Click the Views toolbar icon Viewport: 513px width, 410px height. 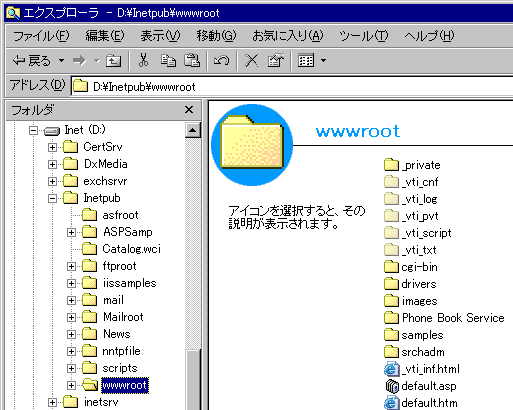tap(306, 60)
